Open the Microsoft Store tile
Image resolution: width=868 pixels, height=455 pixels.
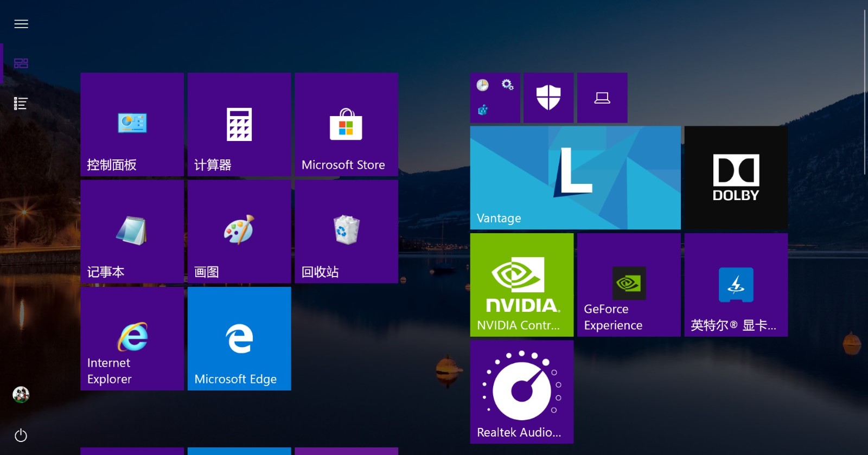click(347, 125)
